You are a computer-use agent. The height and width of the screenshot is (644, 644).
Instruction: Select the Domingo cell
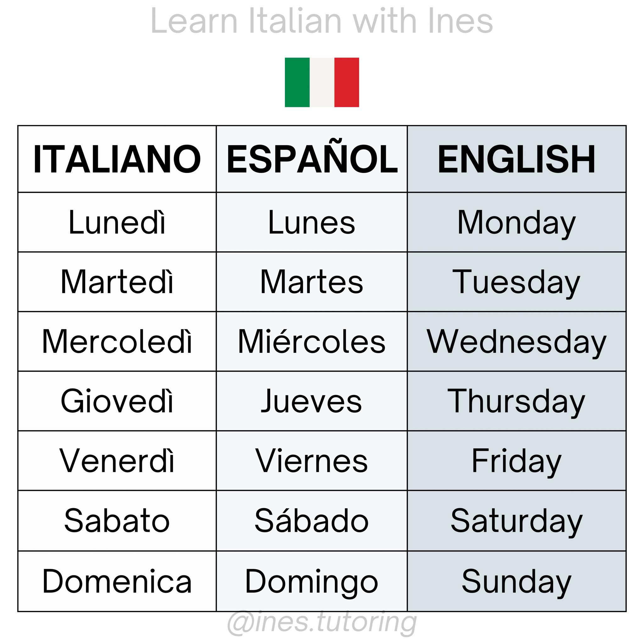tap(312, 581)
